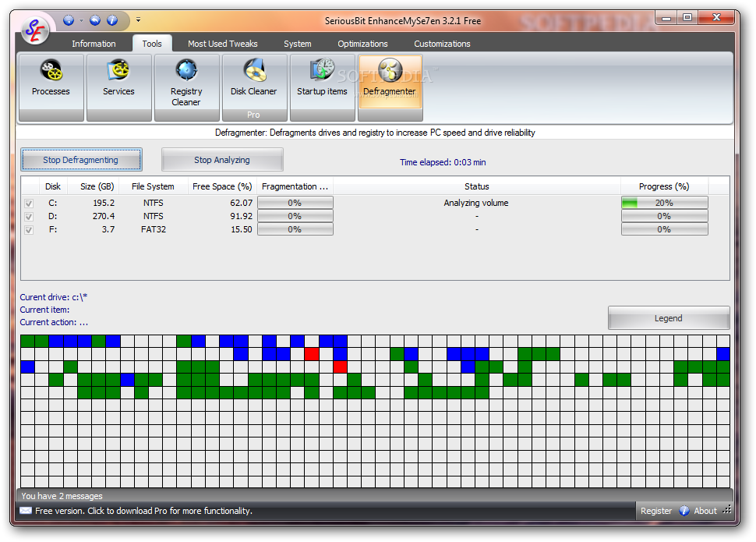Click the blue undo arrow quick-access icon
This screenshot has height=542, width=756.
click(x=95, y=20)
